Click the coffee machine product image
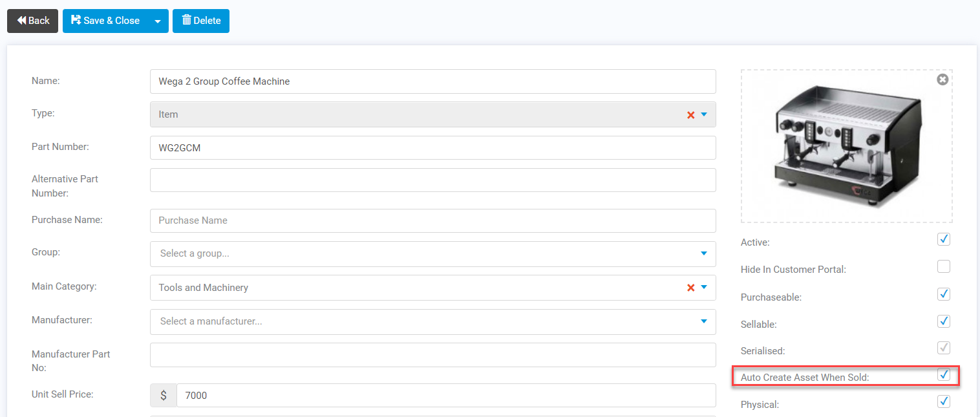The width and height of the screenshot is (980, 417). (x=846, y=147)
